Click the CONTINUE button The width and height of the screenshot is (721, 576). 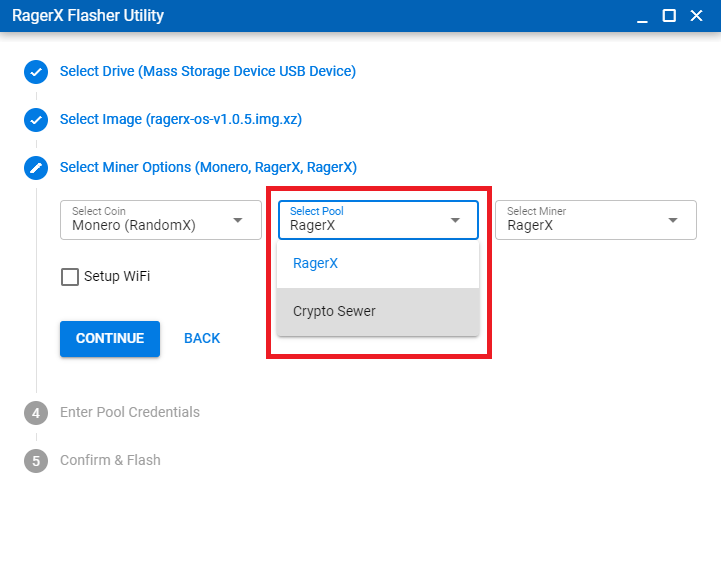coord(110,339)
